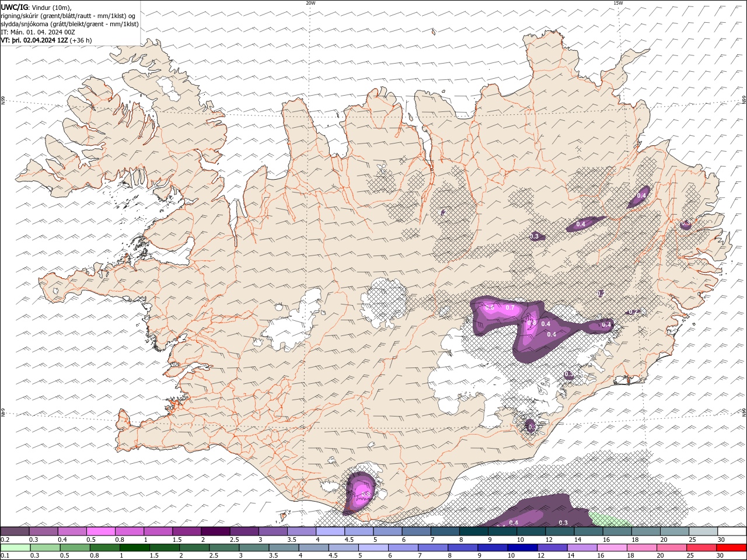
Task: Click the UWC/IG title text
Action: (14, 7)
